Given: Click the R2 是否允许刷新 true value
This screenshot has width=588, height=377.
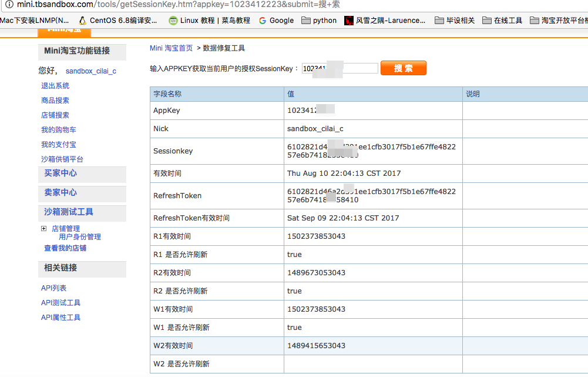Looking at the screenshot, I should point(294,291).
